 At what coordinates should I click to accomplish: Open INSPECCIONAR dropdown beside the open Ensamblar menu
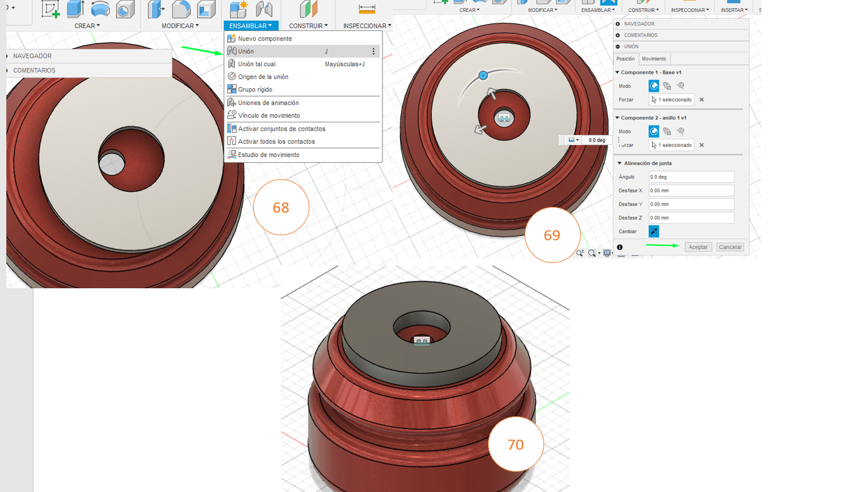click(367, 26)
